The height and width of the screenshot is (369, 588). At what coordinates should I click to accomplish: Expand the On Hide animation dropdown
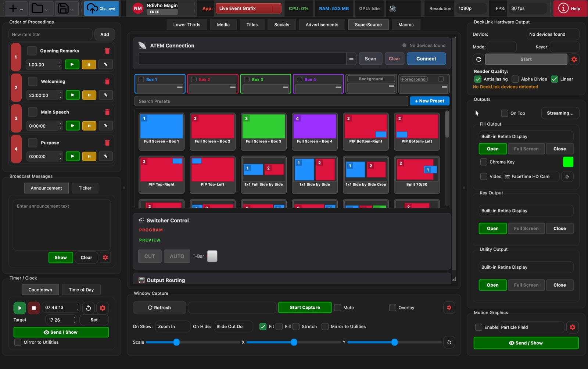point(233,326)
